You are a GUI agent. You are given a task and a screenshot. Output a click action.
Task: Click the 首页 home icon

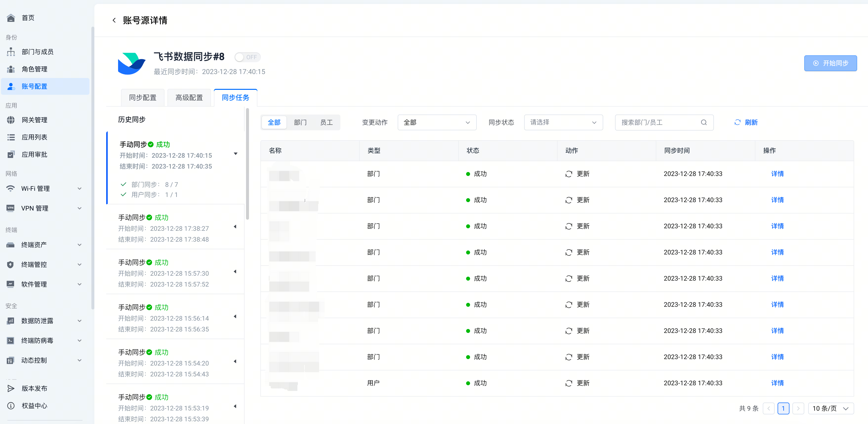11,18
